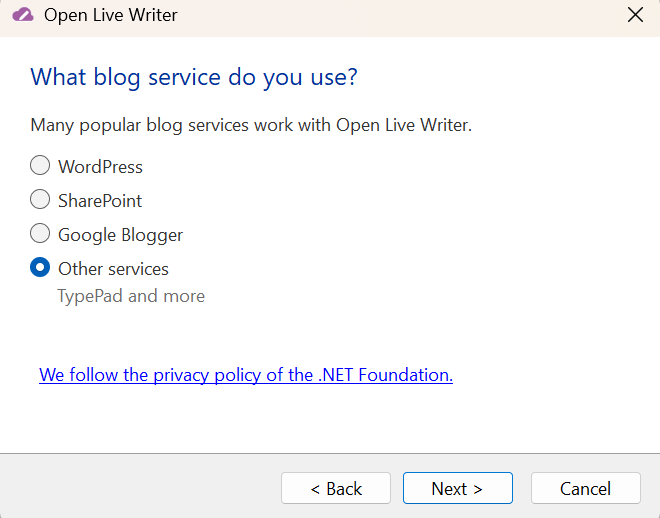Viewport: 660px width, 518px height.
Task: Click the empty space left of Back button
Action: coord(140,488)
